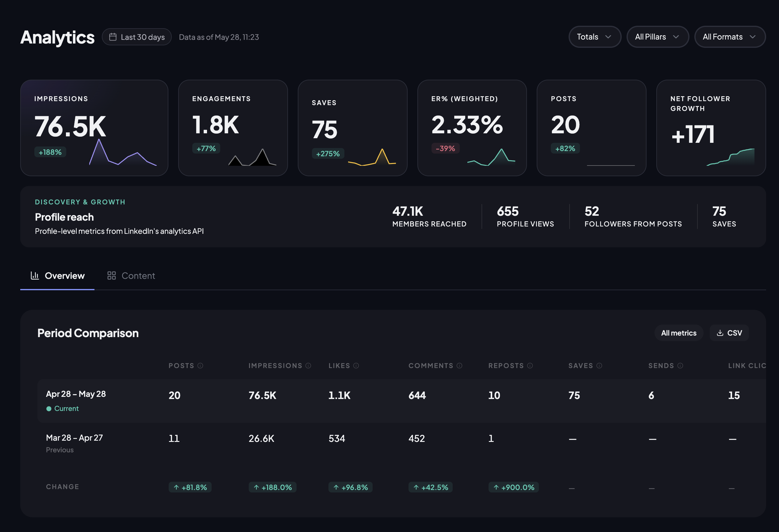Screen dimensions: 779x532
Task: Open the ER% (Weighted) 2.33% card
Action: coord(472,128)
